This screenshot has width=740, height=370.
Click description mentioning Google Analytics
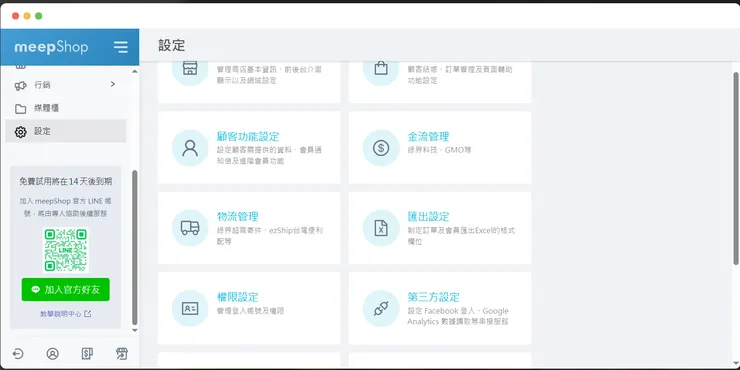click(458, 316)
